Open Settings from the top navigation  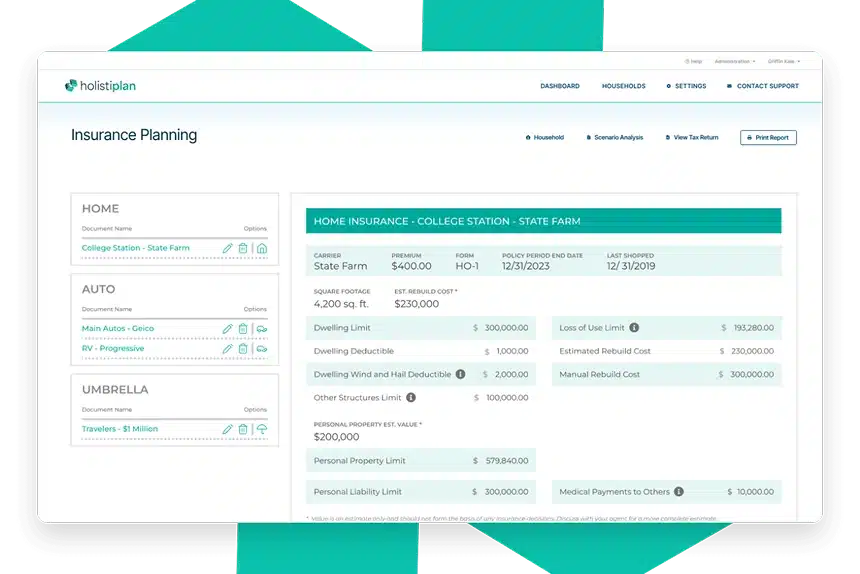(689, 86)
